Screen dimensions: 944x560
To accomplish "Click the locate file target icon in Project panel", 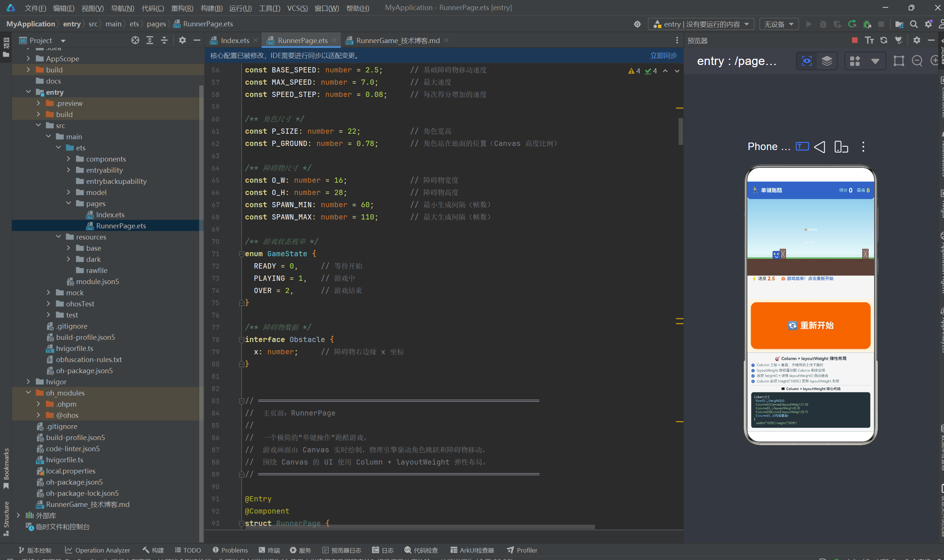I will coord(135,40).
